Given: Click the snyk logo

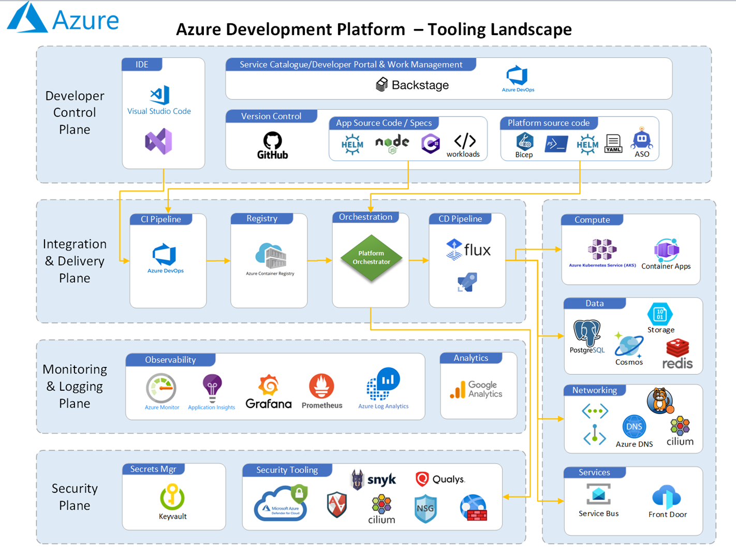Looking at the screenshot, I should (374, 480).
